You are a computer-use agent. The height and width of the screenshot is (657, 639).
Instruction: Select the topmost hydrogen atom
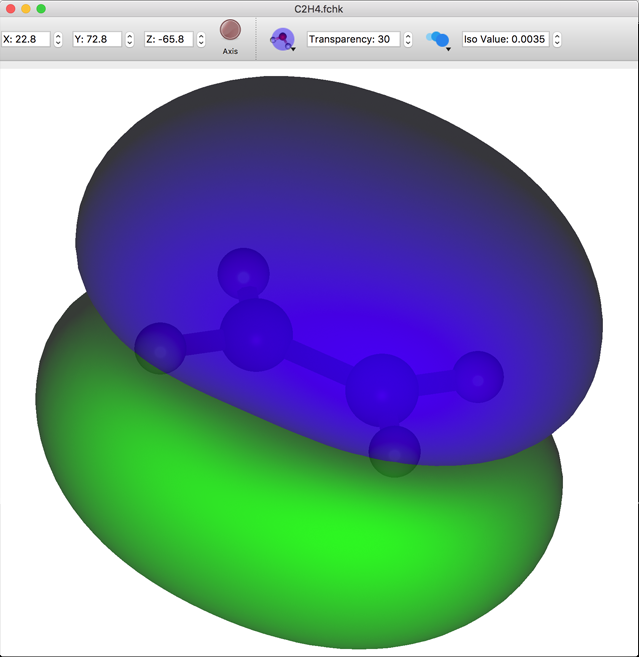pos(243,271)
